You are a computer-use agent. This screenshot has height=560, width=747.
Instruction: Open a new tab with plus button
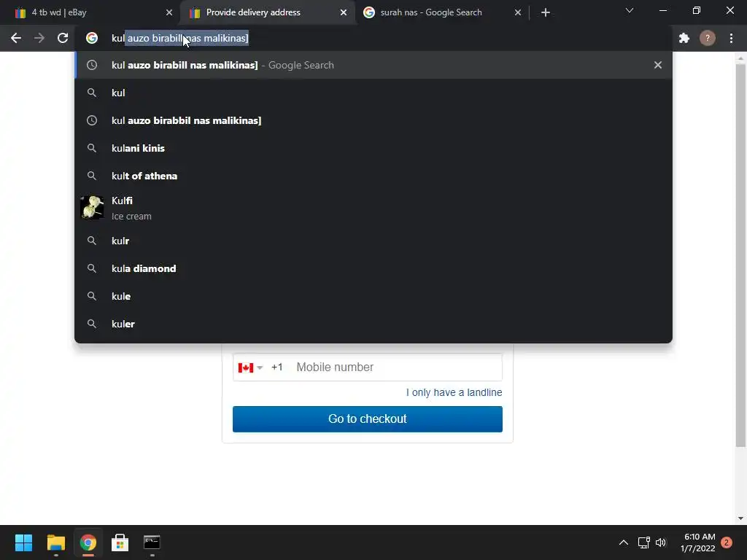(x=546, y=12)
